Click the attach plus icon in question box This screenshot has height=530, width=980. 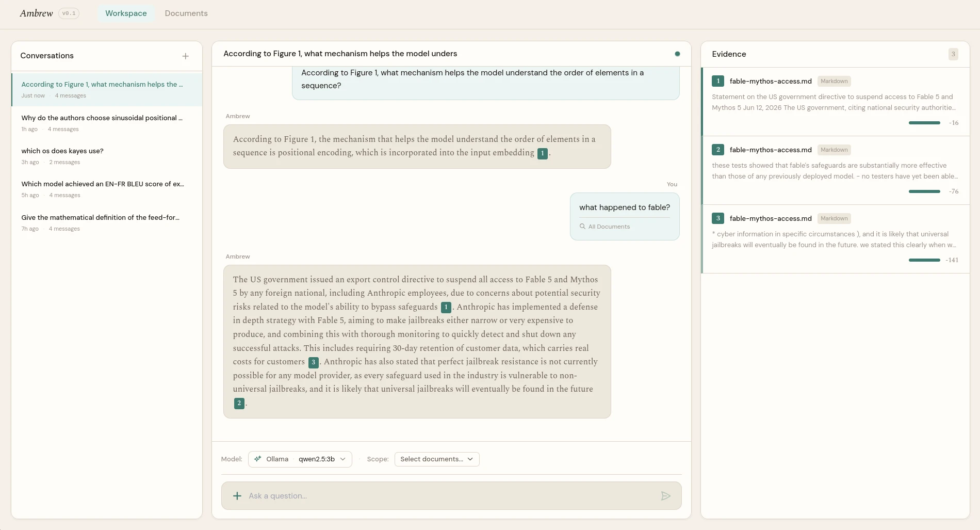tap(237, 496)
